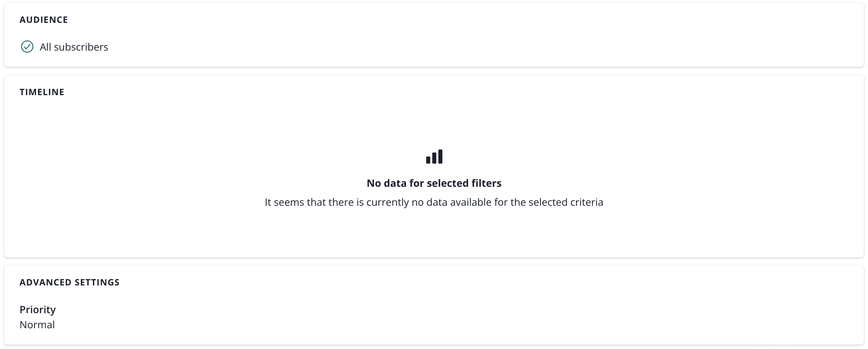Click the green checkmark circle beside All subscribers
Image resolution: width=868 pixels, height=349 pixels.
(x=27, y=47)
